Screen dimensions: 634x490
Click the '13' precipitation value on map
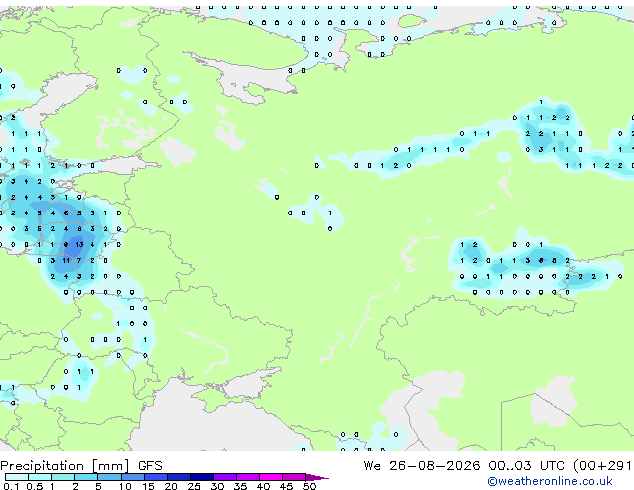(x=79, y=245)
